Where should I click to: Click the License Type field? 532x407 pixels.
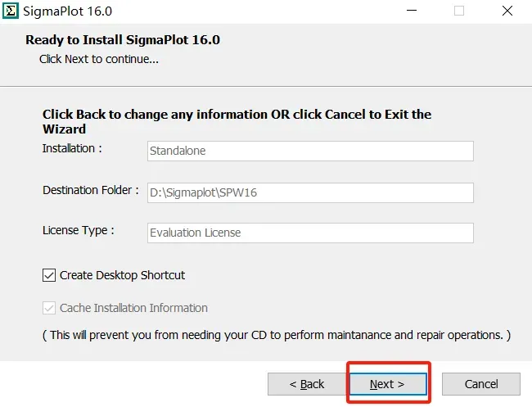[x=310, y=233]
